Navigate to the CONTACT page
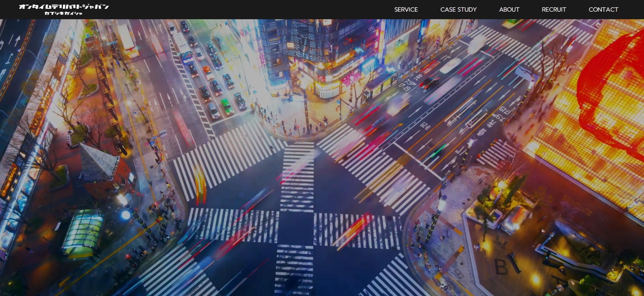This screenshot has height=296, width=644. point(603,9)
